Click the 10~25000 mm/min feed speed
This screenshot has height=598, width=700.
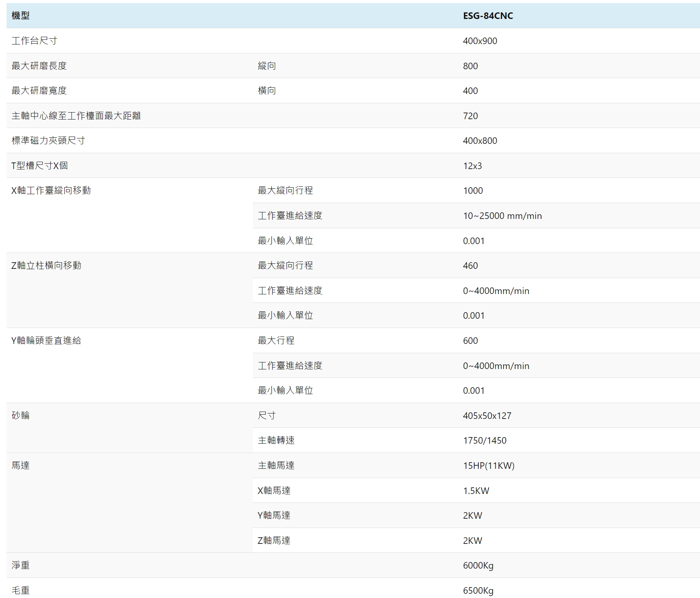point(502,216)
